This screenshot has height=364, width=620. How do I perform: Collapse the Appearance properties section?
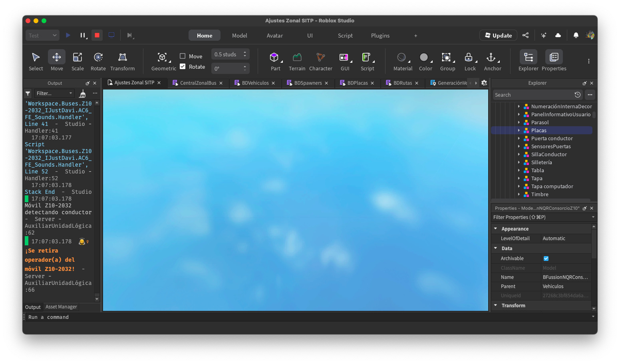tap(496, 229)
